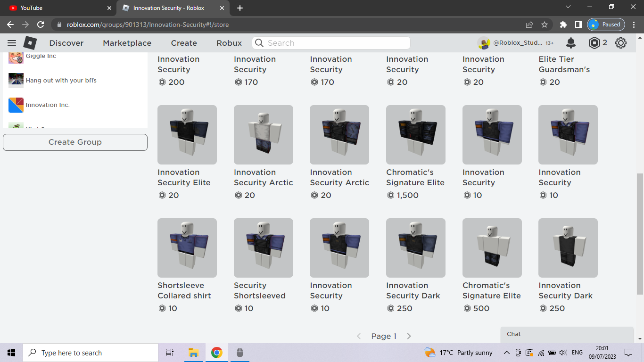Click the user avatar picture in header

(484, 43)
